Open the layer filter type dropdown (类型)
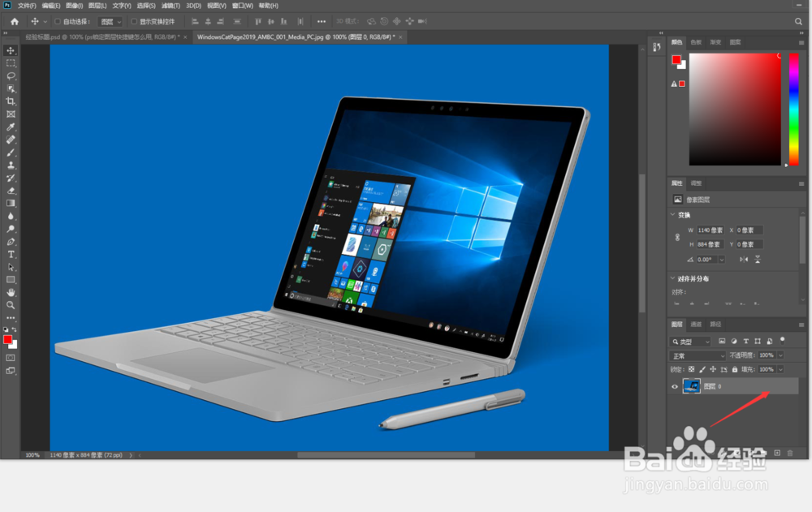The image size is (812, 512). pos(691,342)
